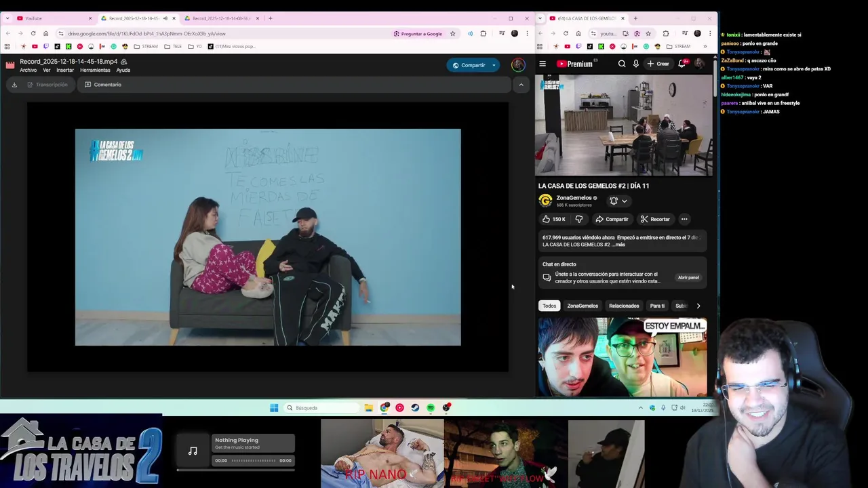Click the YouTube Premium logo

[x=576, y=64]
